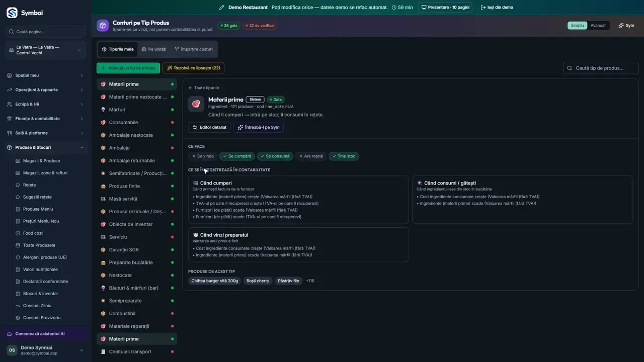Click Întreabă-l pe Sym button

pos(259,127)
